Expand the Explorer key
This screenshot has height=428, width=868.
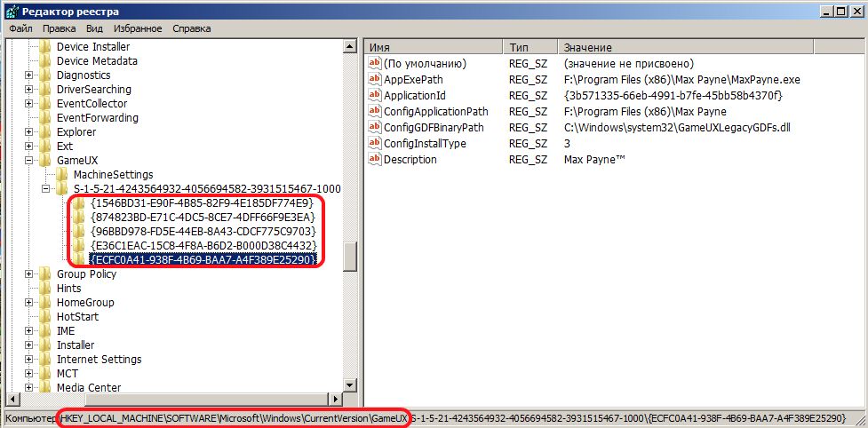tap(28, 132)
